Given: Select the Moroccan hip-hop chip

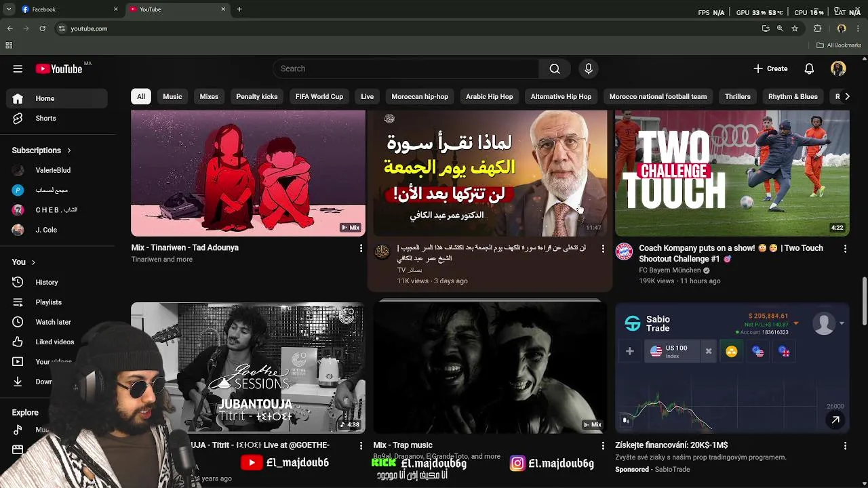Looking at the screenshot, I should (x=420, y=96).
